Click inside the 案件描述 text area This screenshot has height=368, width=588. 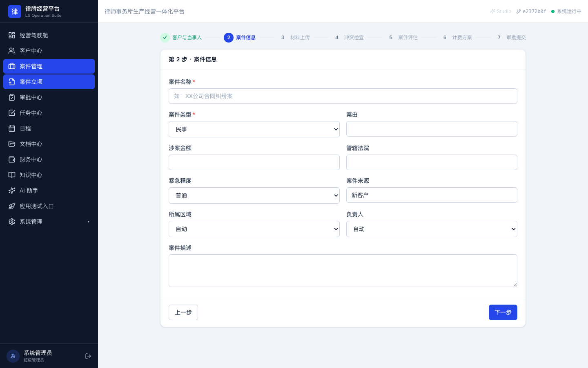click(343, 271)
